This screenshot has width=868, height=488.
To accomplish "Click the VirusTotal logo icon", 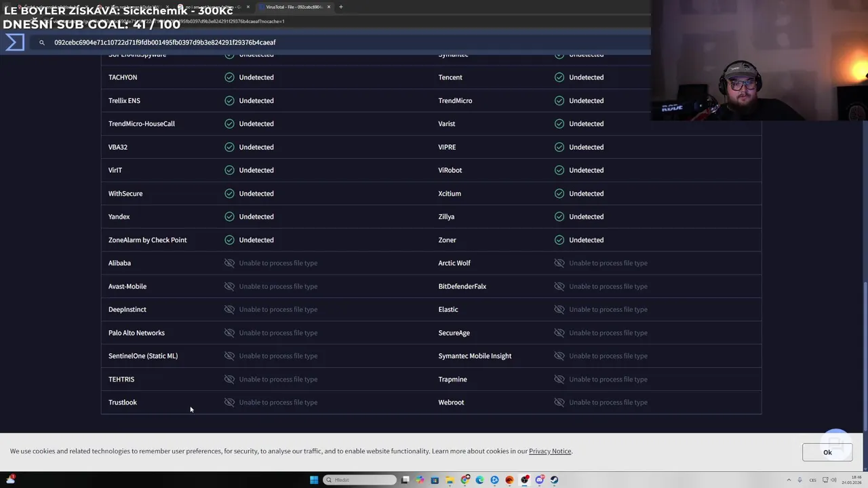I will pyautogui.click(x=15, y=42).
